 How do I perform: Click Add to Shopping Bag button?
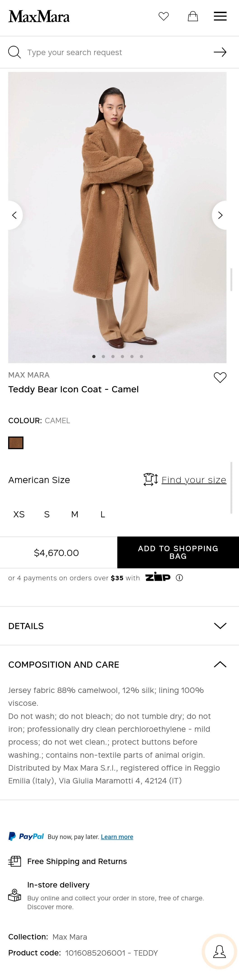click(x=178, y=552)
